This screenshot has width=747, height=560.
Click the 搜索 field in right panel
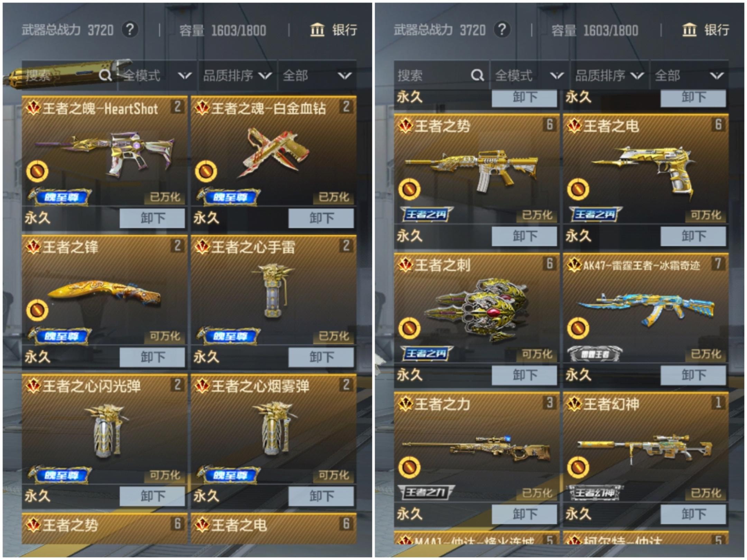click(x=441, y=75)
